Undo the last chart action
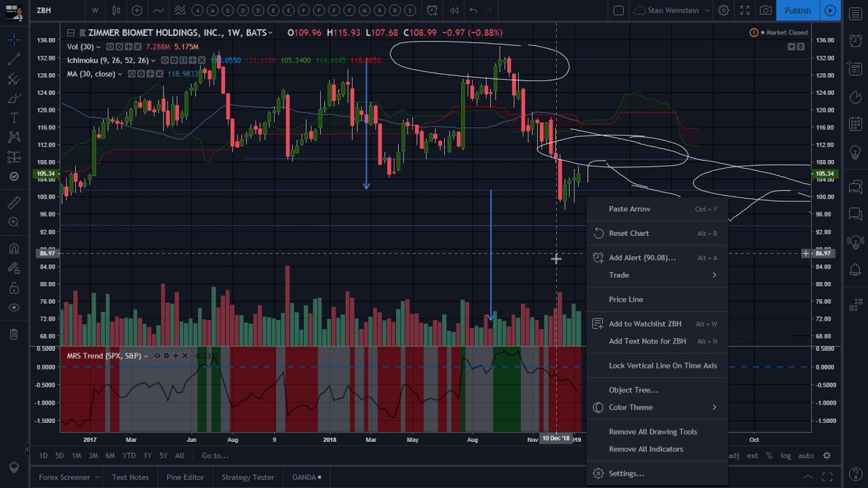The image size is (868, 488). tap(473, 10)
